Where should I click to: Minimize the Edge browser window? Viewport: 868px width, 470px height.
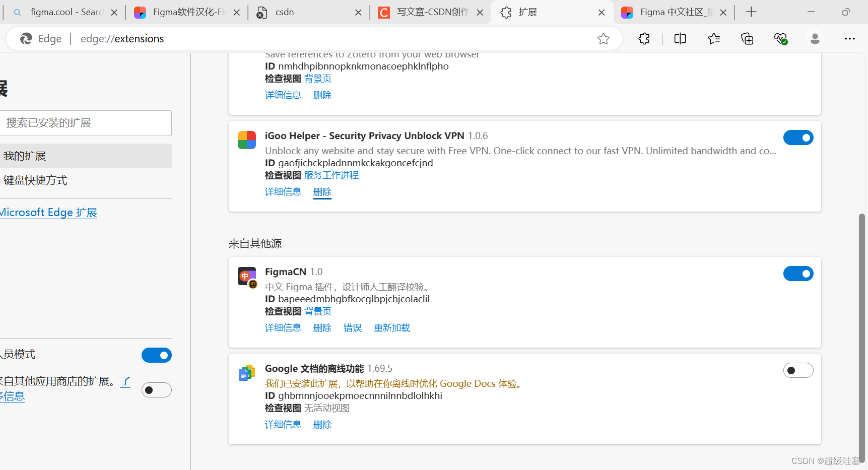(811, 12)
